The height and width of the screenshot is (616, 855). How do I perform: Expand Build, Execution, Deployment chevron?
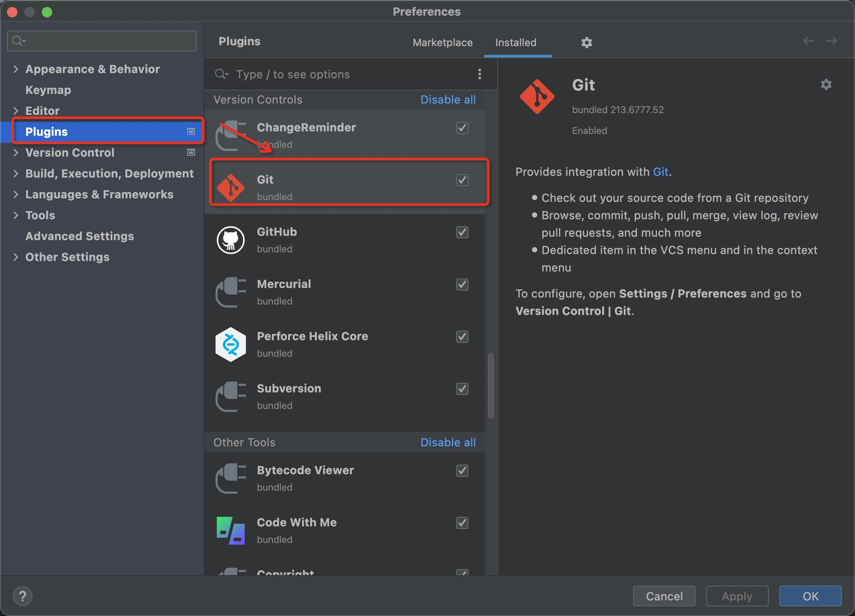[x=16, y=173]
